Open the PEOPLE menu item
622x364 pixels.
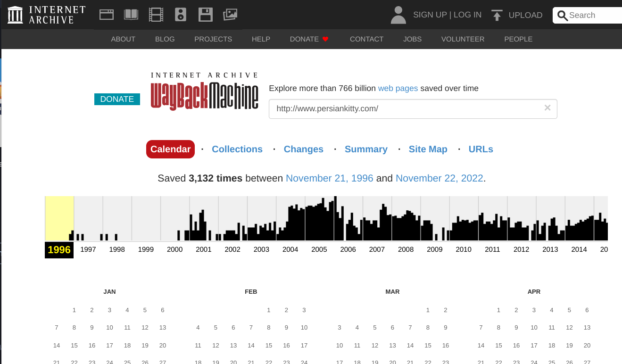(x=518, y=39)
